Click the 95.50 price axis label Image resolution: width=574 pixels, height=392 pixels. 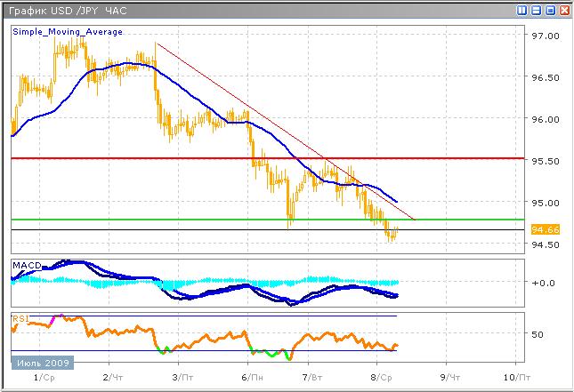544,161
